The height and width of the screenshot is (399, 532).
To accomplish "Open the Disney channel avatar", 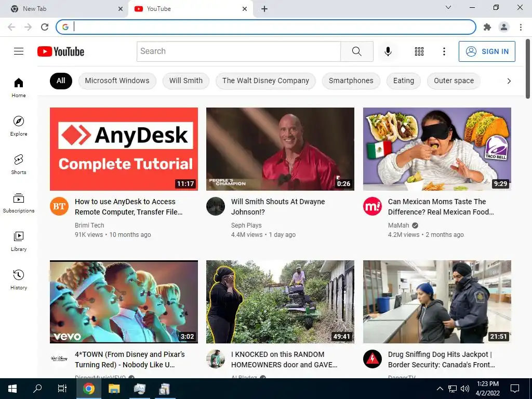I will pos(59,358).
